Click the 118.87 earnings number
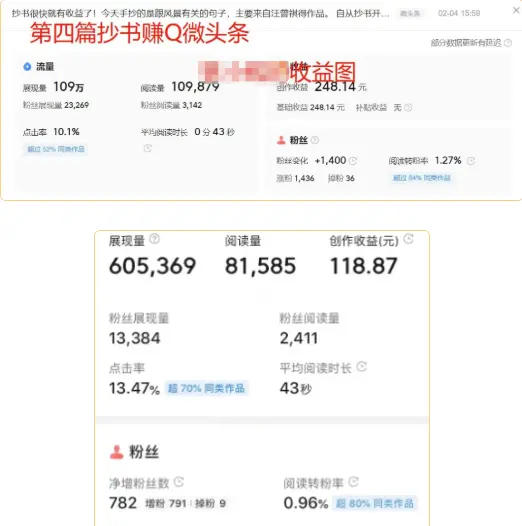 point(364,266)
